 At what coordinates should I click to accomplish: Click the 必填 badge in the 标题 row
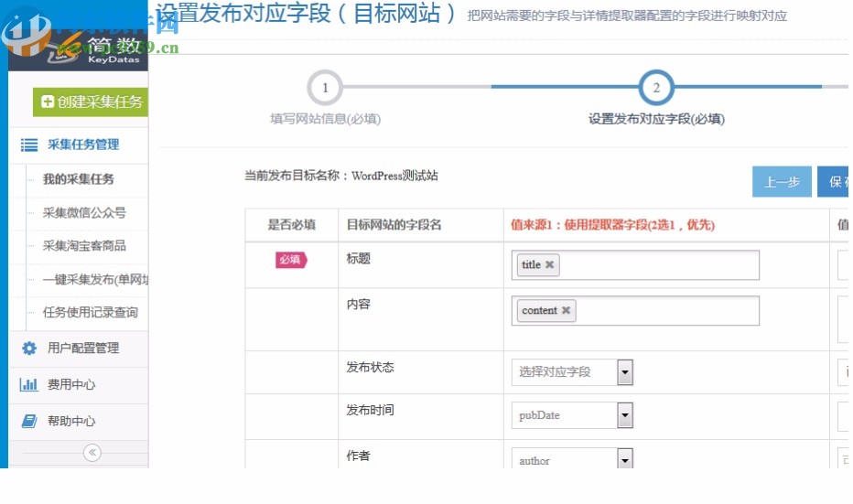tap(291, 260)
